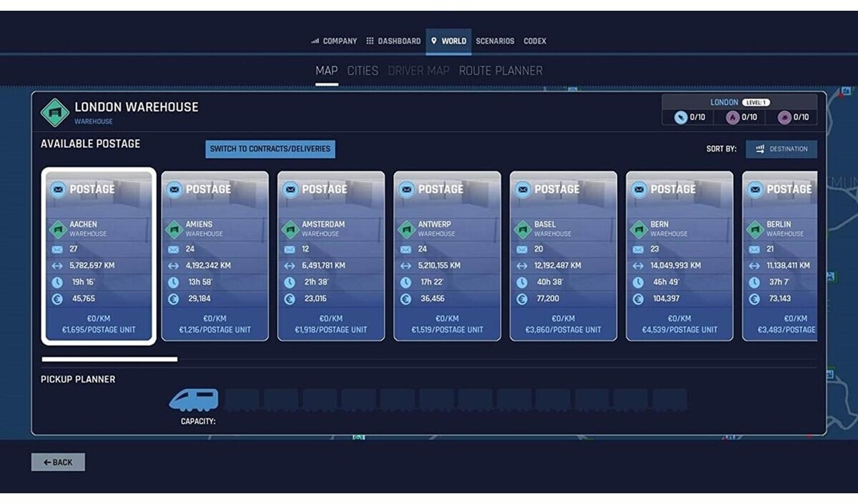Click the distance arrows icon on Bern card
Viewport: 858px width, 504px height.
tap(638, 266)
